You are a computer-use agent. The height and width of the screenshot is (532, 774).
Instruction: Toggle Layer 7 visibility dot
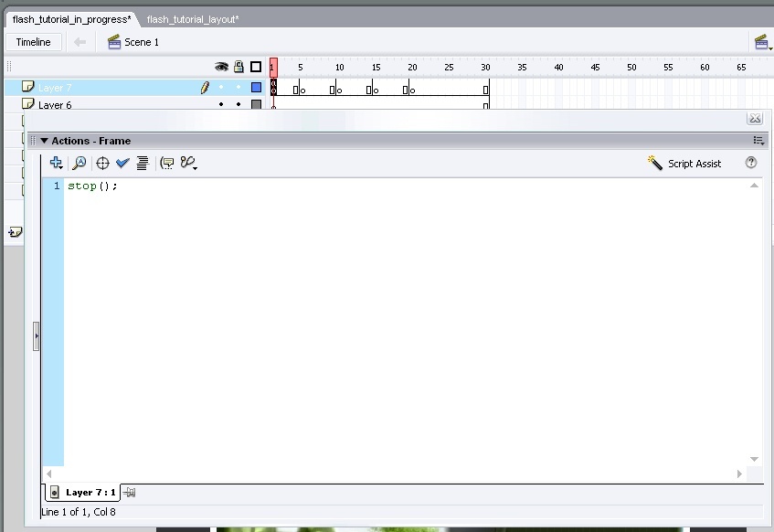click(221, 87)
